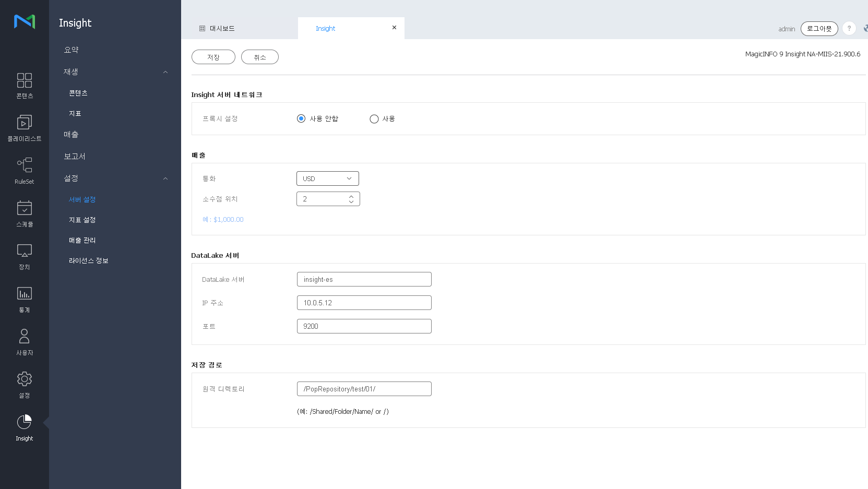Screen dimensions: 868x489
Task: Open the 콘텐츠 section in main sidebar
Action: (24, 86)
